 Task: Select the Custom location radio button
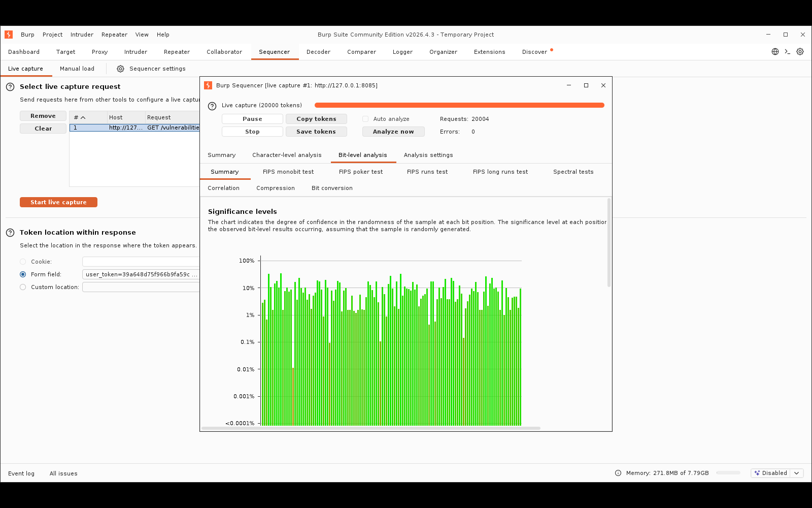(x=23, y=287)
